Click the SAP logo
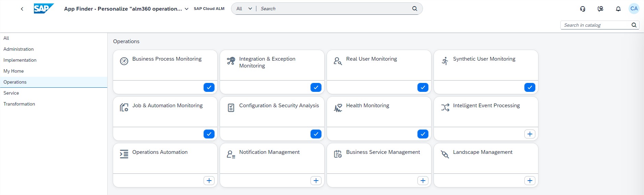The height and width of the screenshot is (195, 644). (44, 9)
